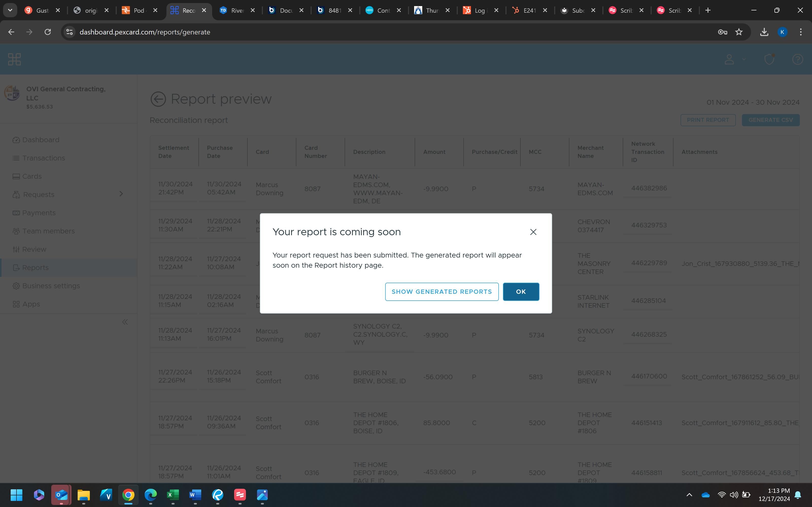The height and width of the screenshot is (507, 812).
Task: Open Excel from the taskbar
Action: pyautogui.click(x=173, y=495)
